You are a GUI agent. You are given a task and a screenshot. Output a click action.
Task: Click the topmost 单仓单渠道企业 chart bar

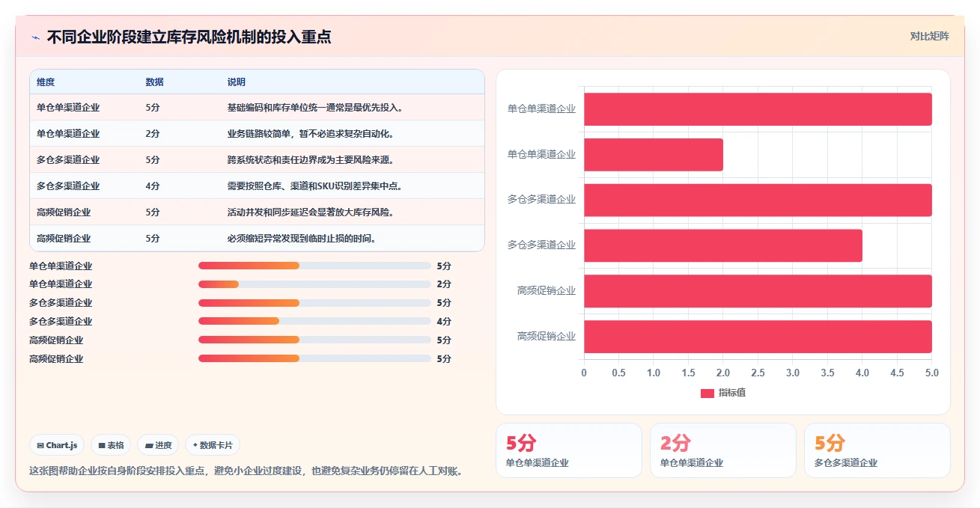(758, 109)
